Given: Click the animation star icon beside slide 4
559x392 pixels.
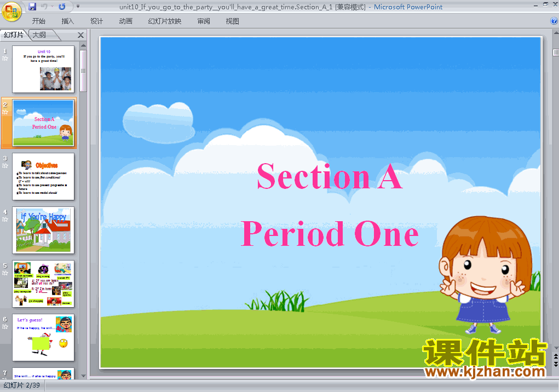Looking at the screenshot, I should point(5,220).
